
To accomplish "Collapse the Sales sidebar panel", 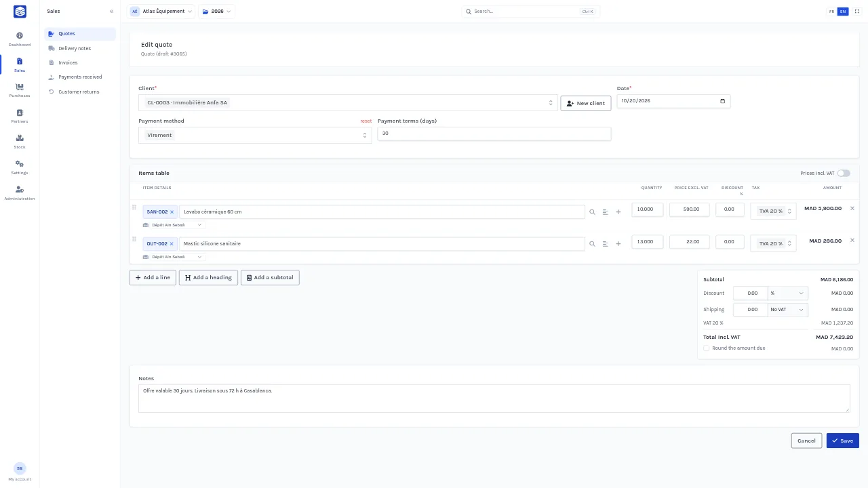I will (112, 12).
